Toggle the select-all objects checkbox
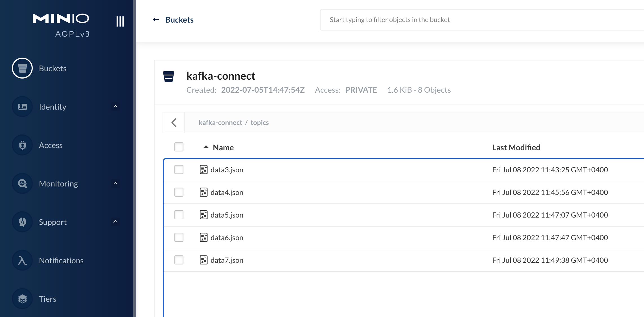This screenshot has width=644, height=317. (x=179, y=147)
